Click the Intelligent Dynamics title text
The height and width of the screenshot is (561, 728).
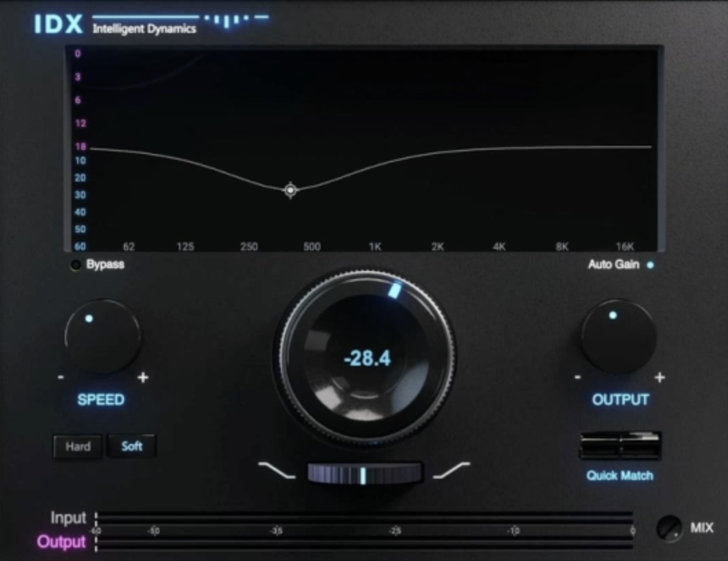[x=143, y=30]
